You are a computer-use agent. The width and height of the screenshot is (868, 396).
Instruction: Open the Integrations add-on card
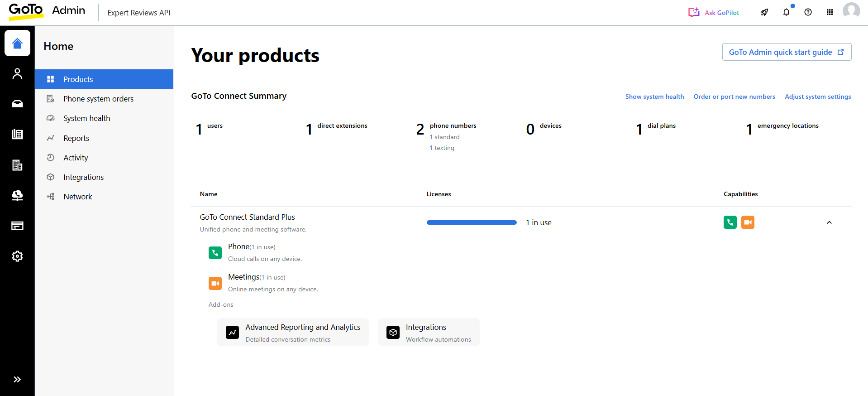point(429,332)
